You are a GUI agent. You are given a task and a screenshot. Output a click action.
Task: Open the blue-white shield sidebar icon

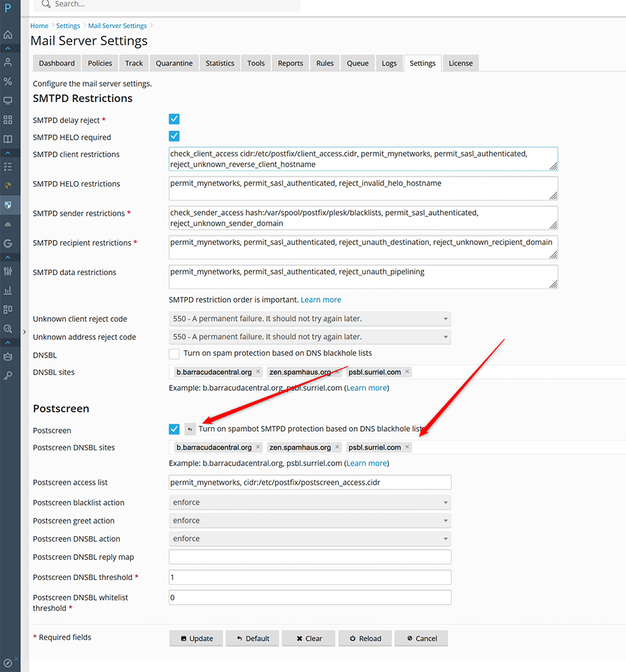coord(8,205)
